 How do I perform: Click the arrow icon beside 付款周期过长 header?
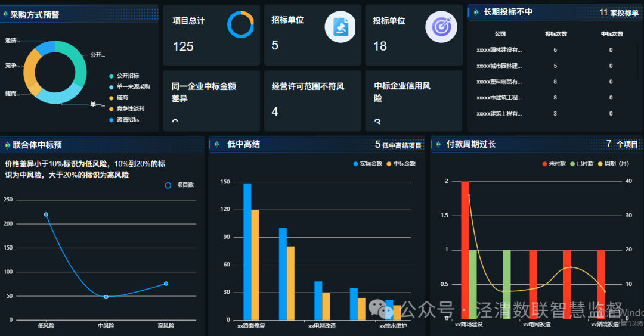(438, 144)
